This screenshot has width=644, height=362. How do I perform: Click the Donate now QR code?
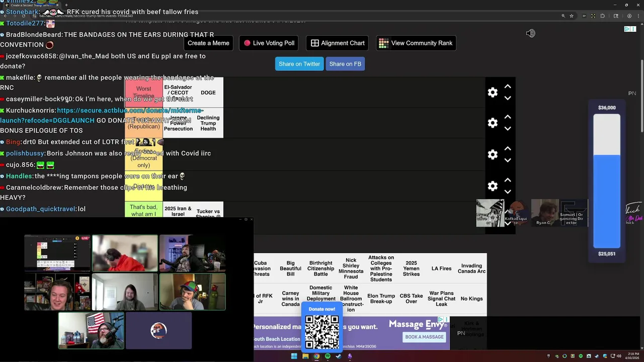click(x=322, y=331)
